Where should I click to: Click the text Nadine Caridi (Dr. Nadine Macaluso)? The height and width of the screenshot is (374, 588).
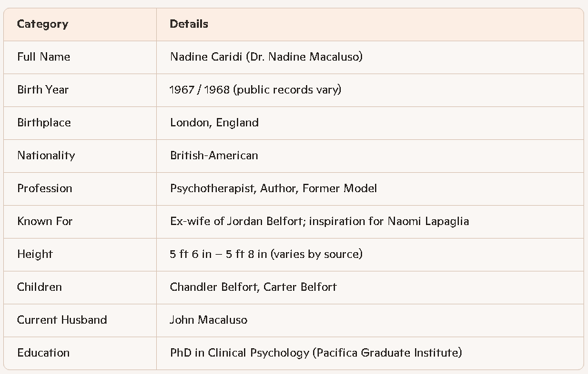point(266,57)
